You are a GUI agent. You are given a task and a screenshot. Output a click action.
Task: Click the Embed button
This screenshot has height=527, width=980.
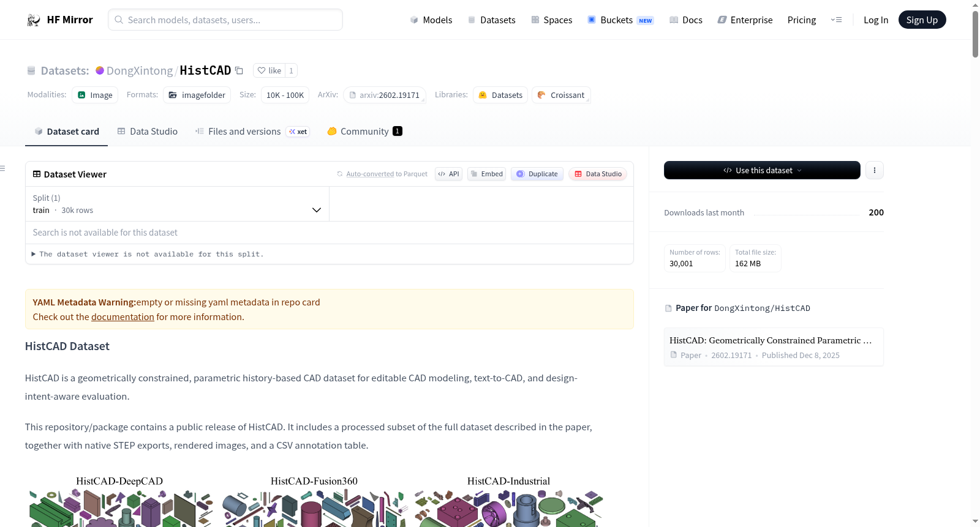[486, 174]
